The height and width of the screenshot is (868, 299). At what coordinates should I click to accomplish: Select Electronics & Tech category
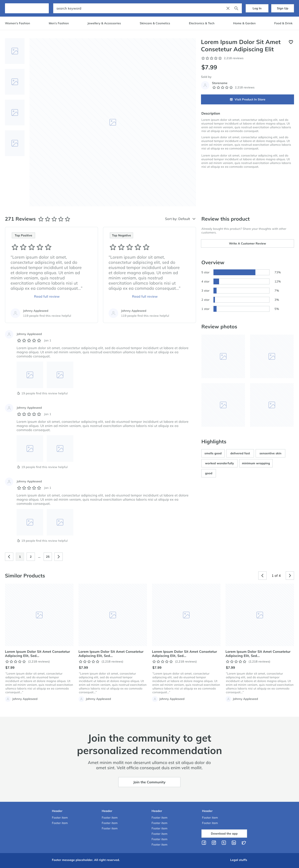coord(201,23)
